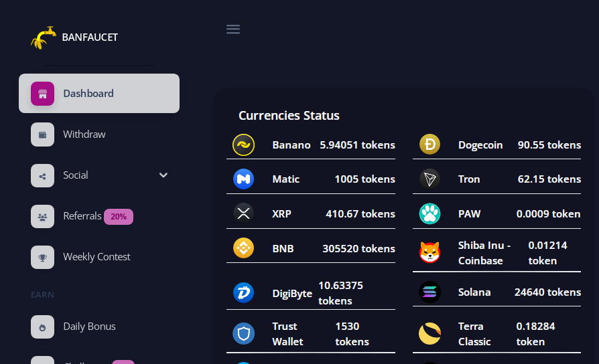This screenshot has height=364, width=599.
Task: Click the Shiba Inu dog icon
Action: [x=429, y=252]
